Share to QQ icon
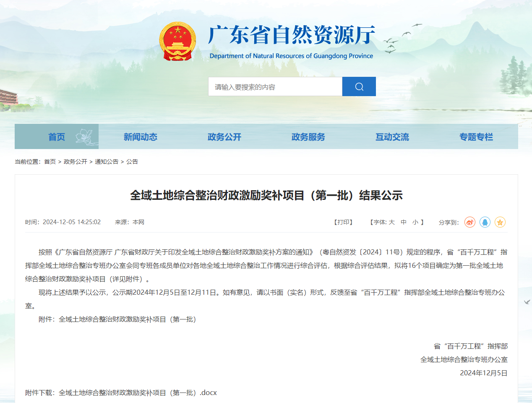This screenshot has width=532, height=403. click(x=485, y=222)
